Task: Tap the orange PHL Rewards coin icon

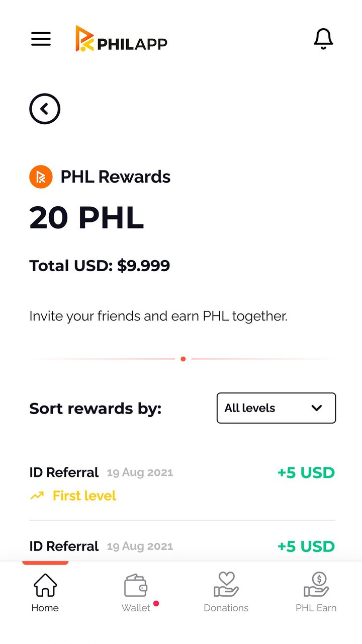Action: pos(41,177)
